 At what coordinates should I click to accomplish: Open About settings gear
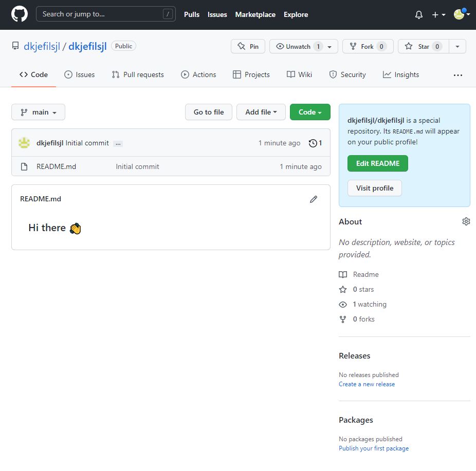466,221
